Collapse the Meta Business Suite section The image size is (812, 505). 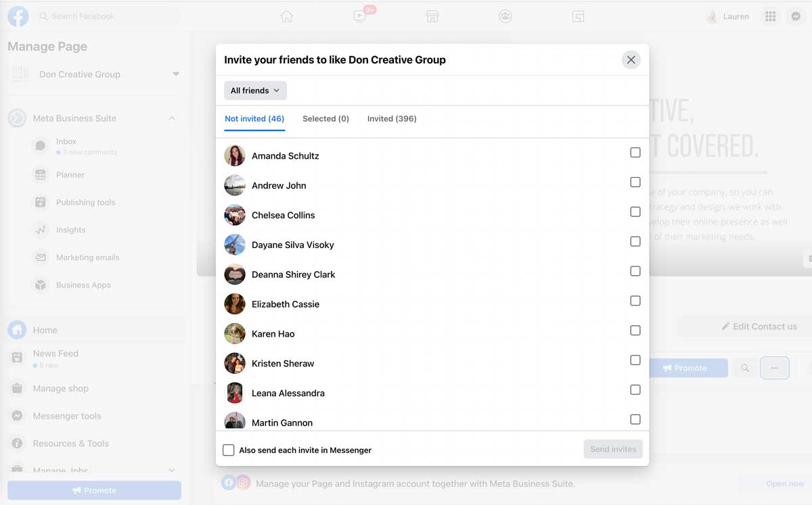click(172, 118)
